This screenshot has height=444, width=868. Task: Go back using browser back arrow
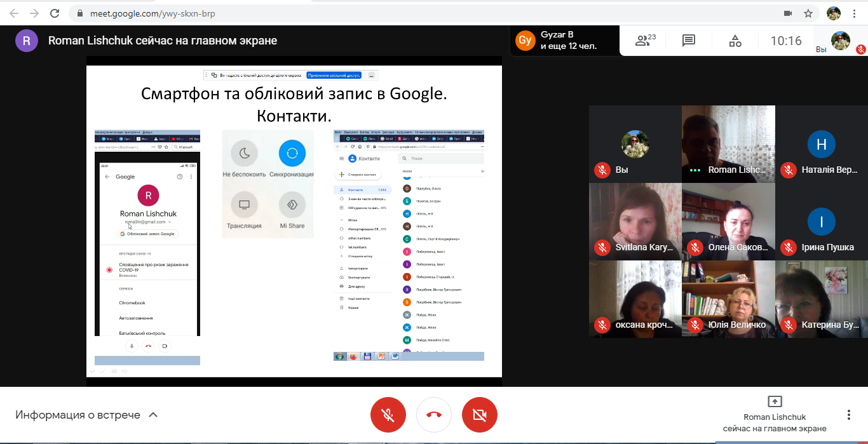[x=14, y=13]
